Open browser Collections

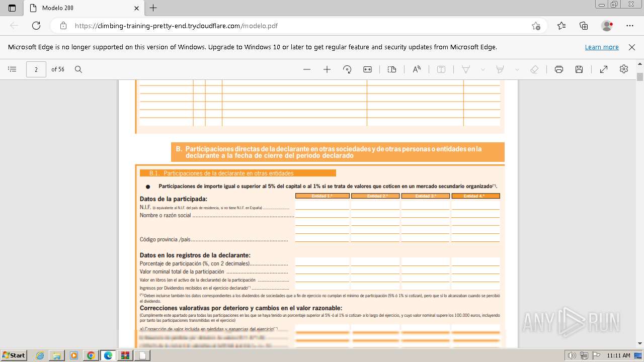(x=584, y=26)
